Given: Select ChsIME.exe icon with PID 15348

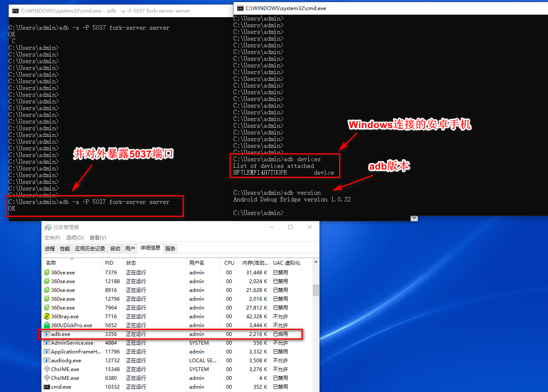Looking at the screenshot, I should 47,369.
